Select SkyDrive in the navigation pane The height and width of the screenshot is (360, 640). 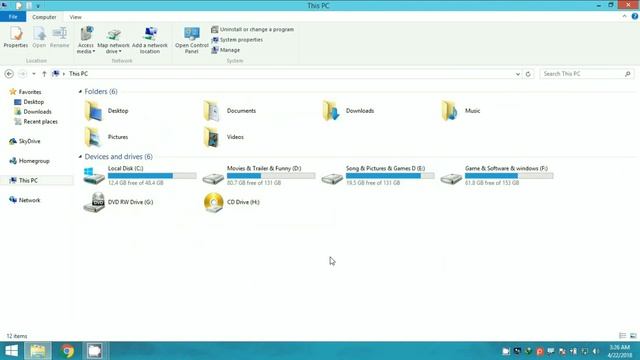(x=25, y=141)
